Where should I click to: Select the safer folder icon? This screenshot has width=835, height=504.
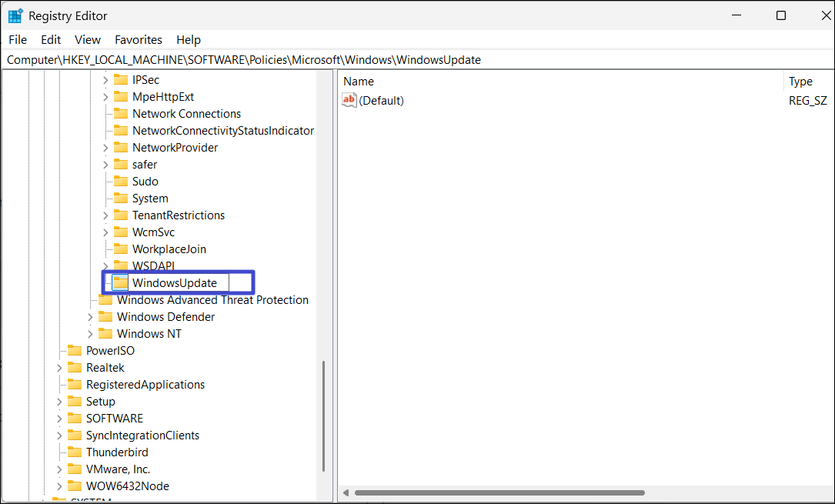(x=121, y=165)
